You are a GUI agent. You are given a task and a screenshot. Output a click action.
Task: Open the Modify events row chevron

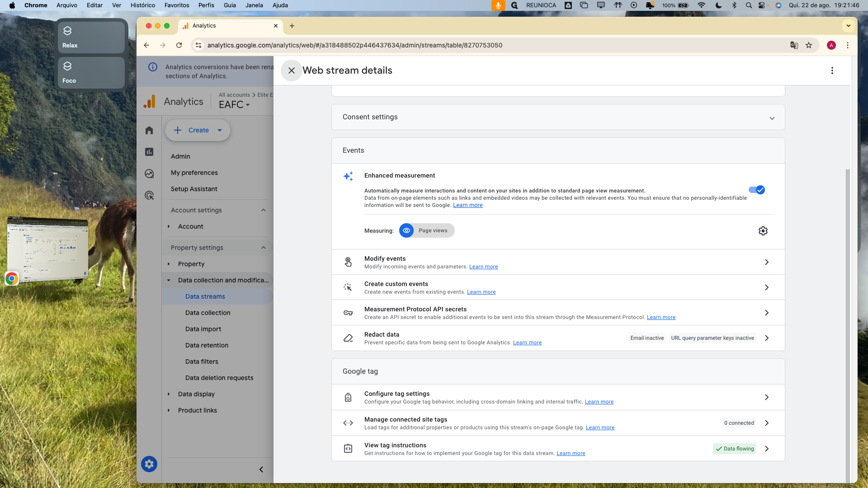point(767,262)
